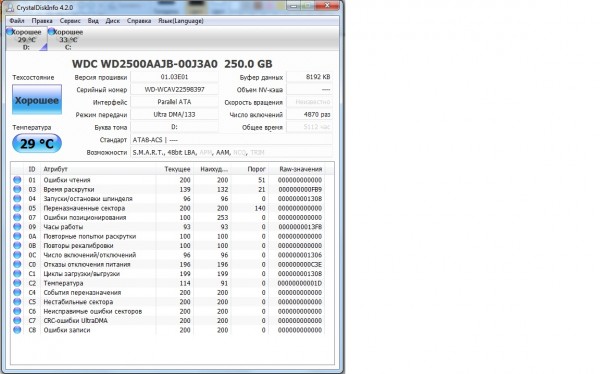Select the Часы работы attribute text
600x374 pixels.
point(63,227)
